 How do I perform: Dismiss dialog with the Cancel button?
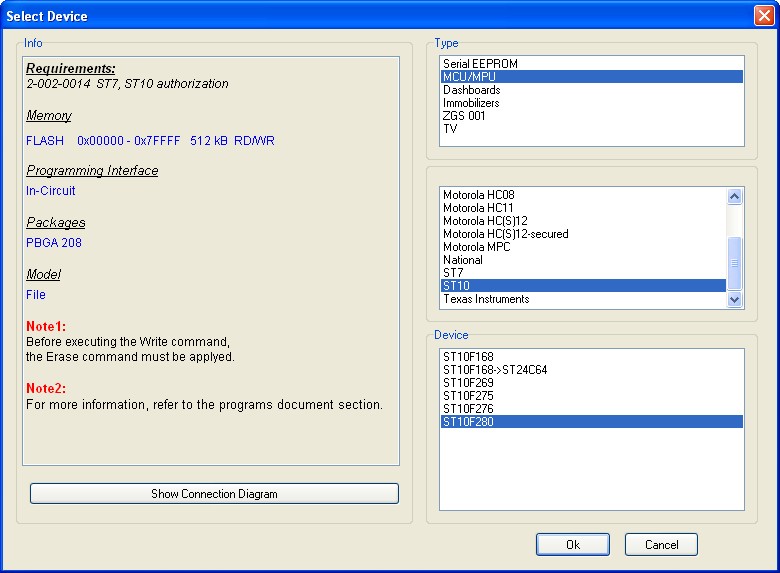[661, 545]
